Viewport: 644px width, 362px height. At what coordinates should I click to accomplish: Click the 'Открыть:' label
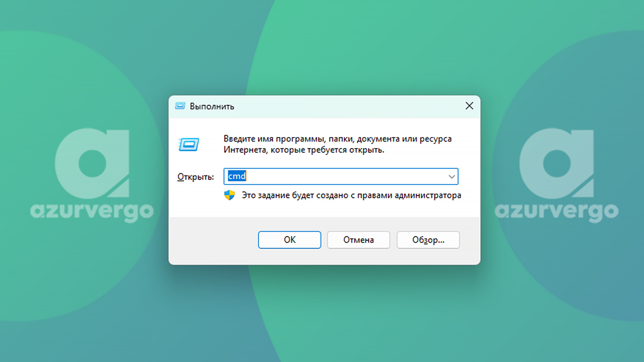coord(196,177)
